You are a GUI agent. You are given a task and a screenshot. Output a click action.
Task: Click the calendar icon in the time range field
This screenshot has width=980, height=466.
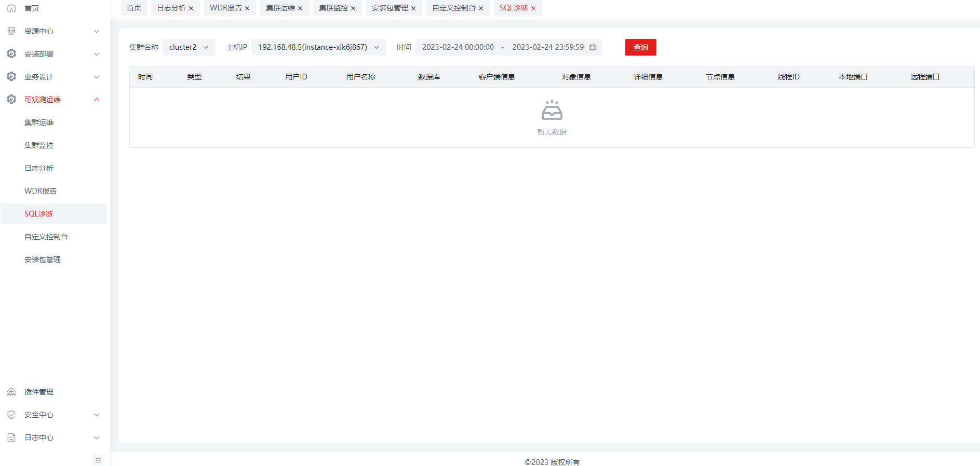(x=593, y=47)
